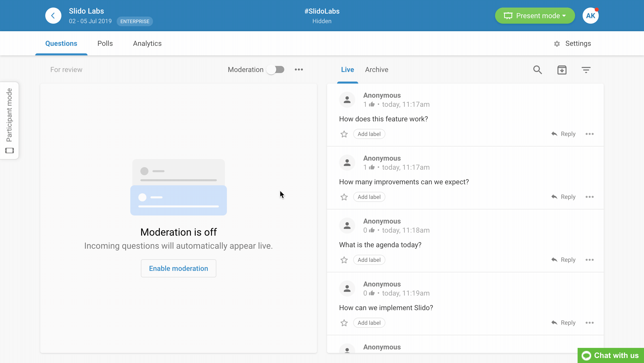The image size is (644, 363).
Task: Click the thumbs-up icon on 'How many improvements' question
Action: [x=372, y=167]
